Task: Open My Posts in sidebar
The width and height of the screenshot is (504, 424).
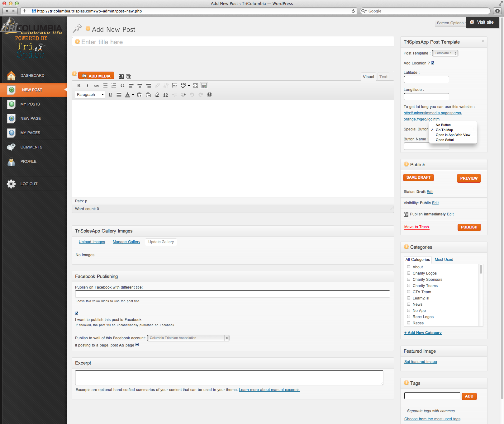Action: click(33, 104)
